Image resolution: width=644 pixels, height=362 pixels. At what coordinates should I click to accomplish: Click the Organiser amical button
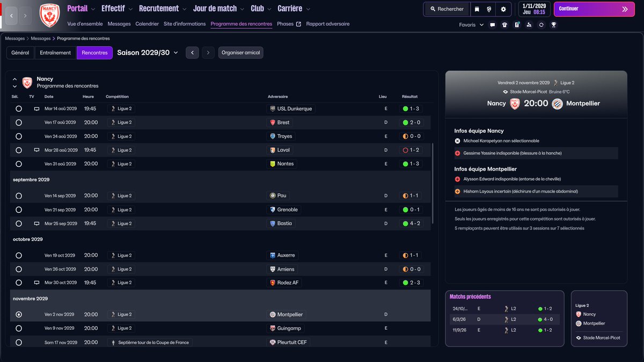(x=240, y=53)
